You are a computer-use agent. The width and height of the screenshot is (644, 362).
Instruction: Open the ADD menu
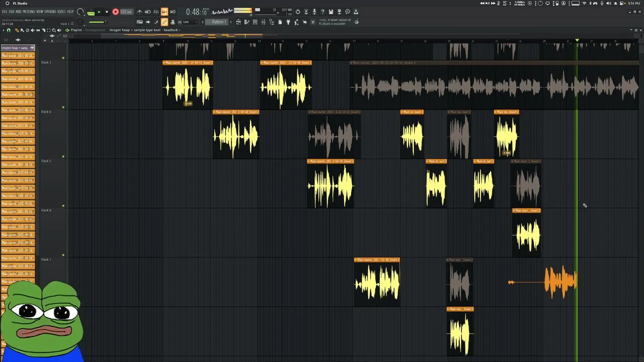click(18, 12)
